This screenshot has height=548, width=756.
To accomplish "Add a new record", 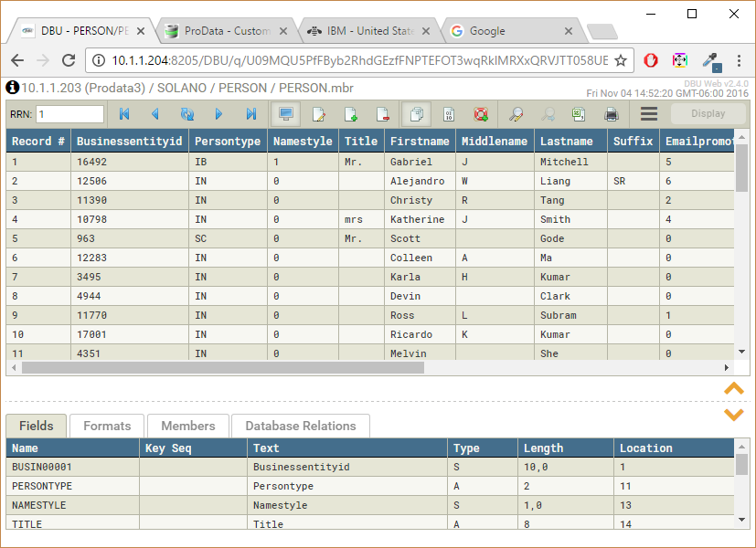I will tap(348, 114).
